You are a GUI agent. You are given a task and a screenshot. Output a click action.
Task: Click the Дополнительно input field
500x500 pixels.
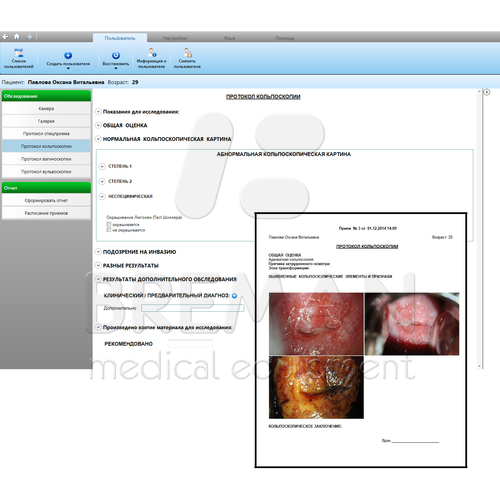(193, 308)
